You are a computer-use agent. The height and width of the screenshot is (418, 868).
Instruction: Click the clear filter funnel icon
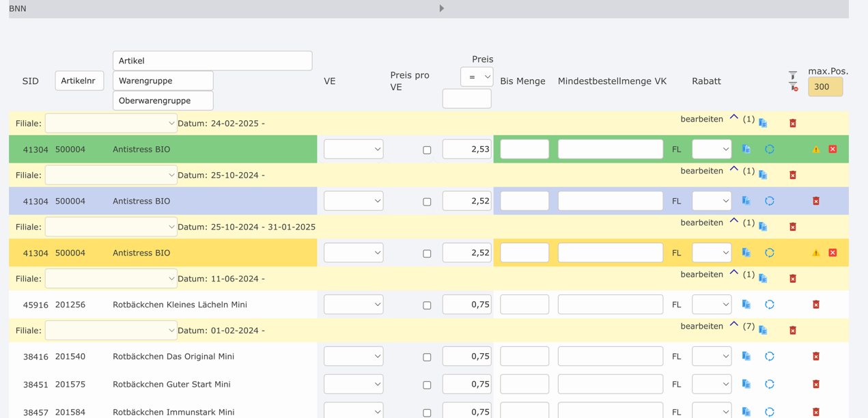[x=794, y=87]
